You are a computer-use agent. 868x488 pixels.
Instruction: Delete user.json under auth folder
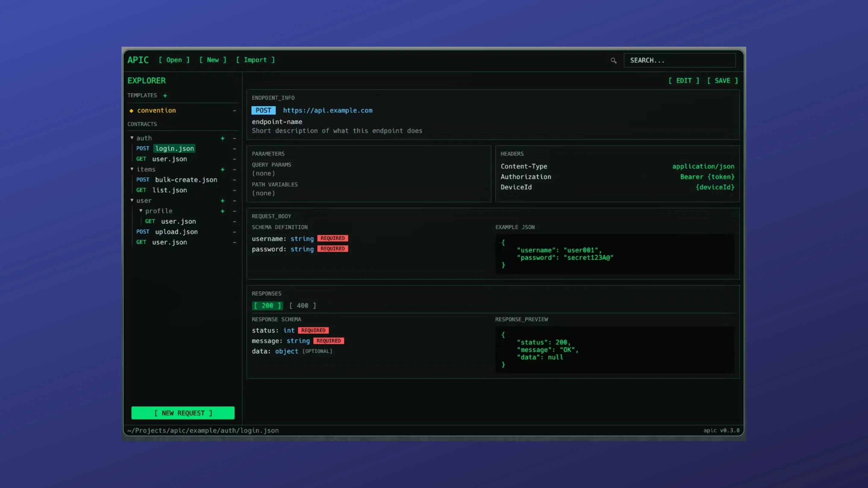coord(234,159)
